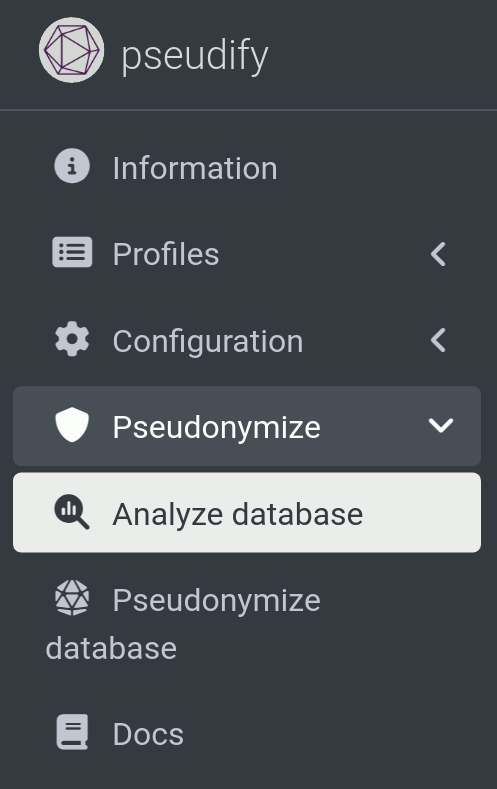This screenshot has width=497, height=789.
Task: Click the Pseudonymize database polyhedron icon
Action: click(x=72, y=598)
